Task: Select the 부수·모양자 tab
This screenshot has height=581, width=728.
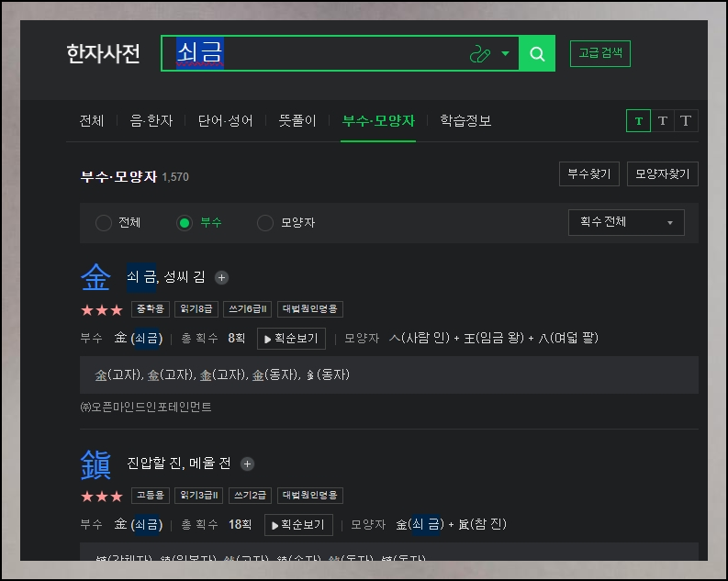Action: tap(378, 120)
